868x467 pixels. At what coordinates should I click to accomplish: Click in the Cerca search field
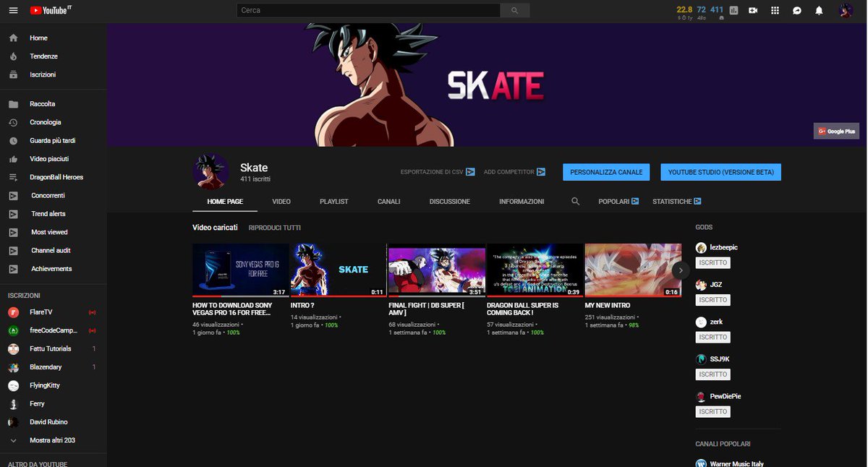click(368, 10)
